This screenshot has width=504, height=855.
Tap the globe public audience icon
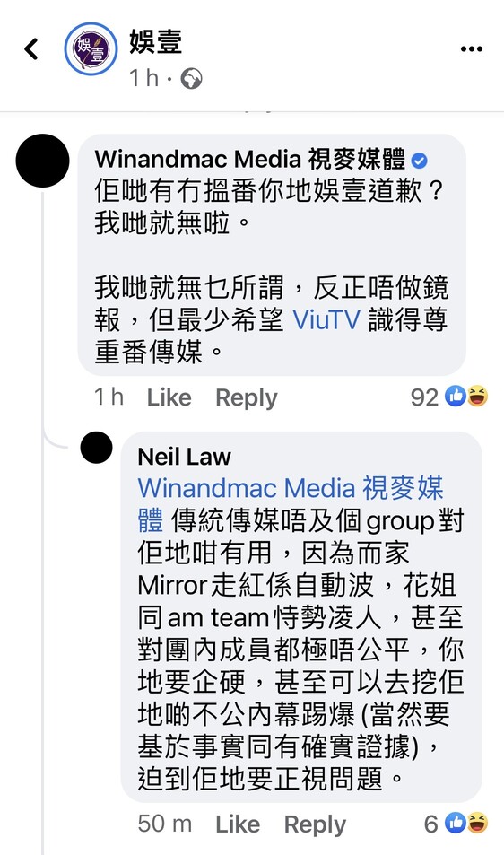(191, 79)
